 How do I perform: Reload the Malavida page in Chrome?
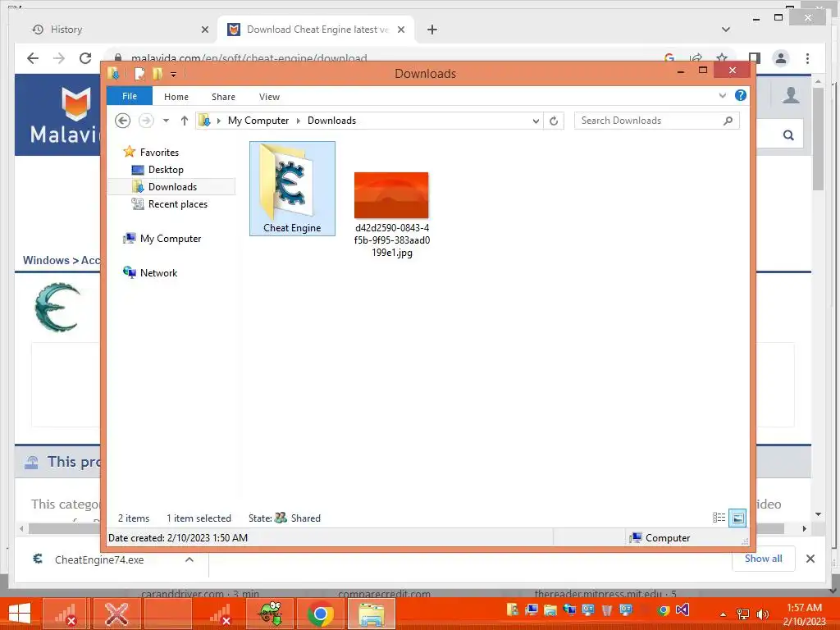[85, 58]
